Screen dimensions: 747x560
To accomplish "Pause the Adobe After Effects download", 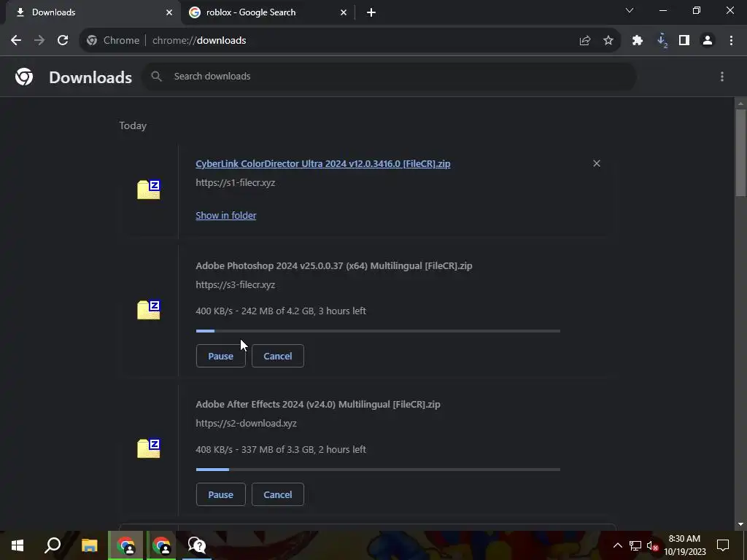I will [x=220, y=494].
